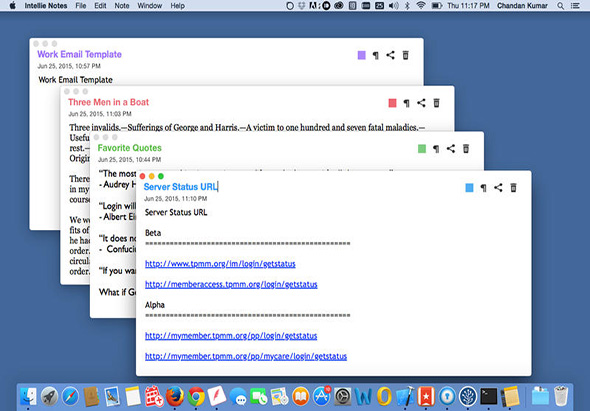Delete the Server Status URL note with trash icon
Image resolution: width=590 pixels, height=411 pixels.
pyautogui.click(x=513, y=187)
